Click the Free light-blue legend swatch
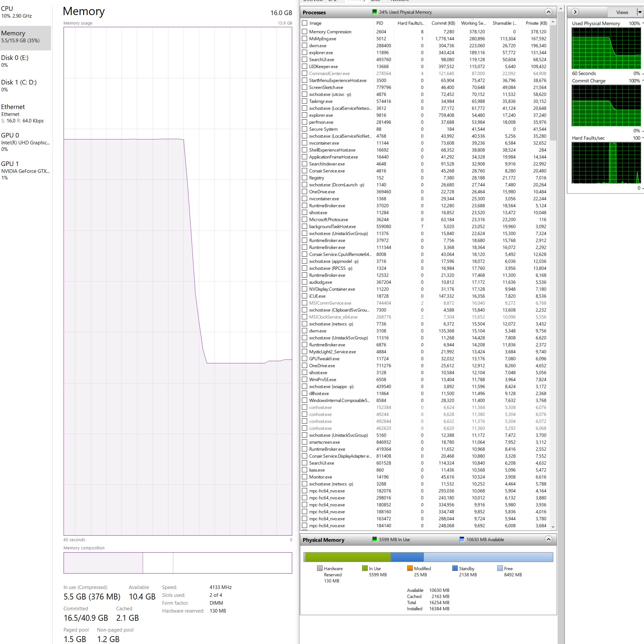 click(x=500, y=568)
